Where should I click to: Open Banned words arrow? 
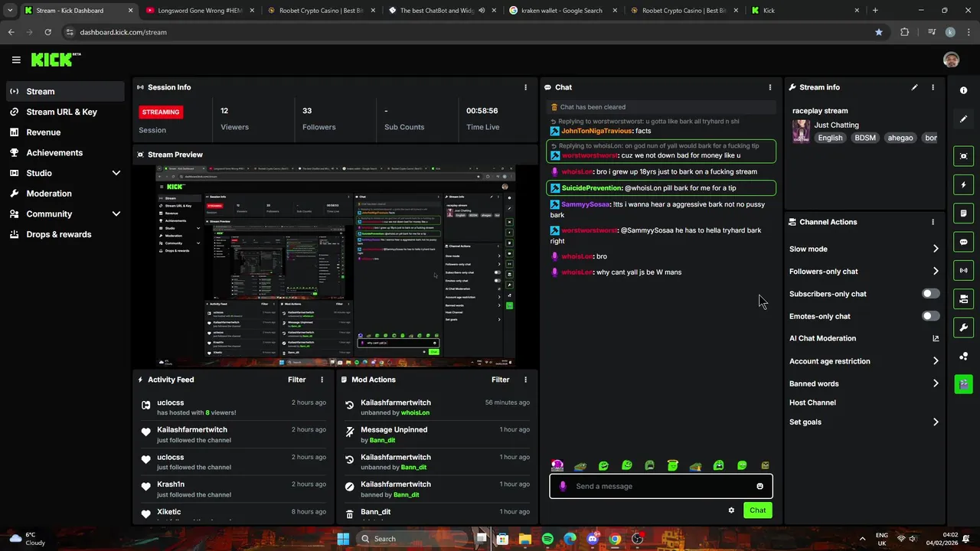(x=936, y=383)
